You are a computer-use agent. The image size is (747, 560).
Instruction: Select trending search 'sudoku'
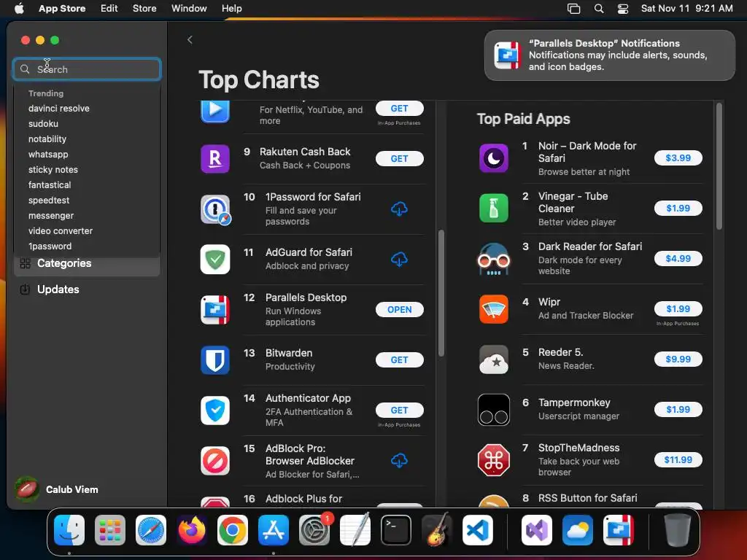[x=43, y=124]
